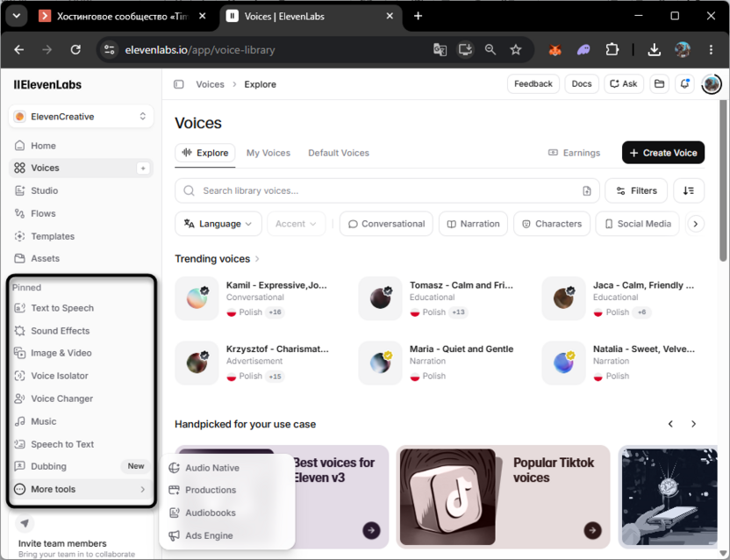Open notifications bell
This screenshot has width=730, height=560.
tap(684, 84)
